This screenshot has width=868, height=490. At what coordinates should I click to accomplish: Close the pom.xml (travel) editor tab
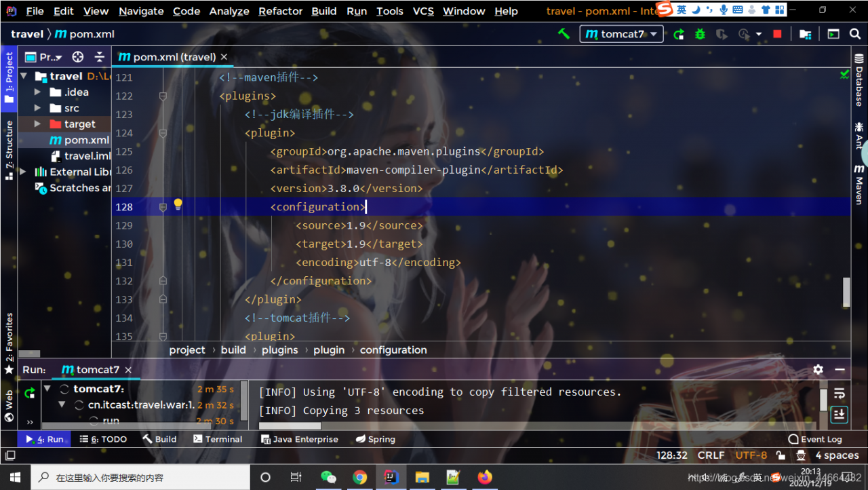(224, 57)
